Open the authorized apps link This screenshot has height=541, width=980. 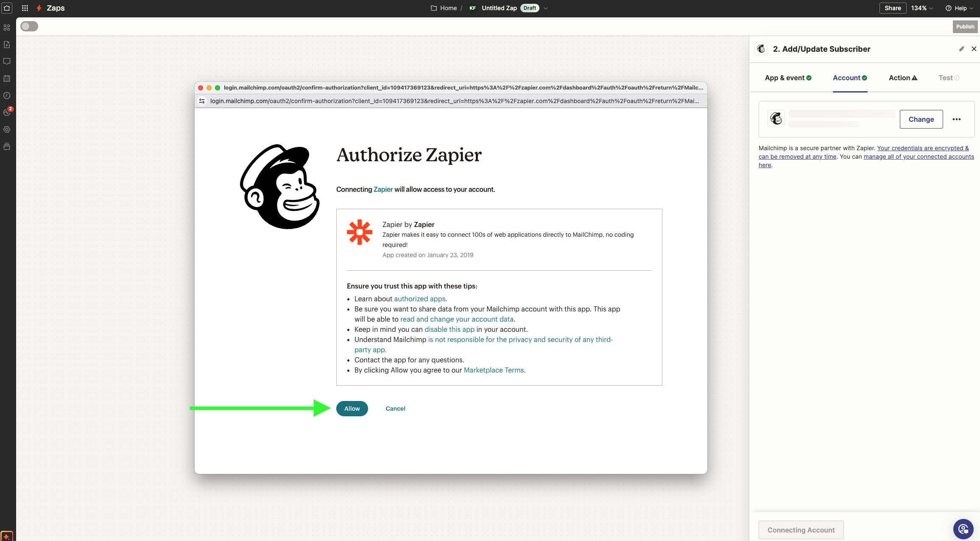tap(420, 299)
